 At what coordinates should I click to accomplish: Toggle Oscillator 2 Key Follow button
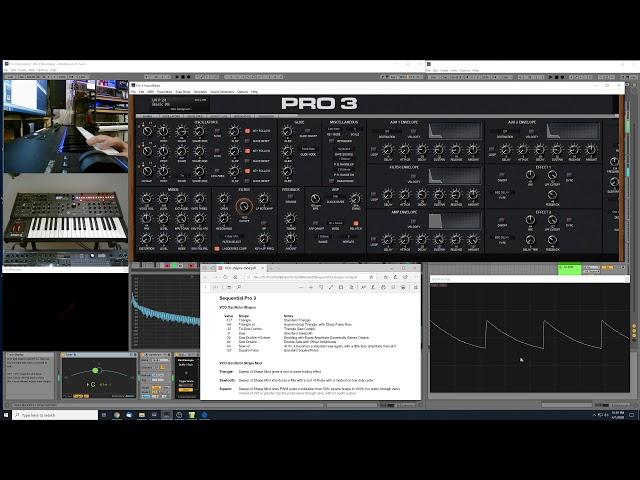pyautogui.click(x=247, y=151)
